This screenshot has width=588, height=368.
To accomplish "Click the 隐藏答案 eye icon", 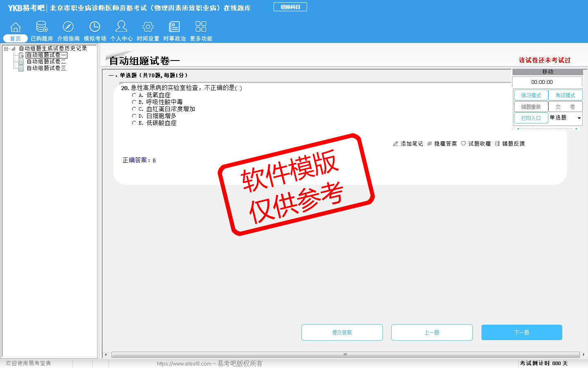I will point(430,144).
